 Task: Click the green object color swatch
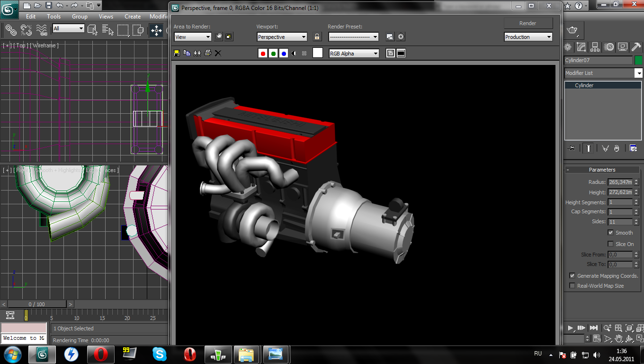638,60
